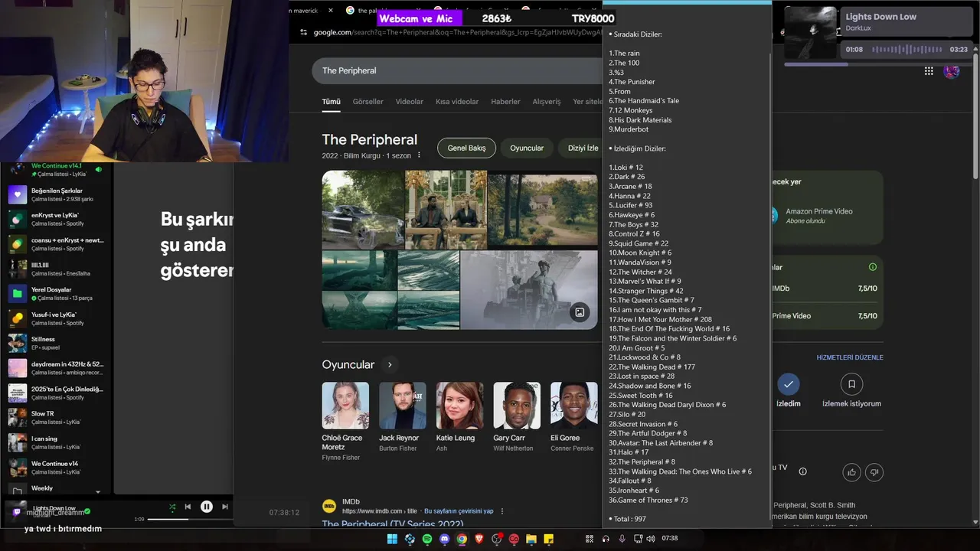Click '36.Game of Thrones # 73' line
Image resolution: width=980 pixels, height=551 pixels.
pyautogui.click(x=648, y=500)
